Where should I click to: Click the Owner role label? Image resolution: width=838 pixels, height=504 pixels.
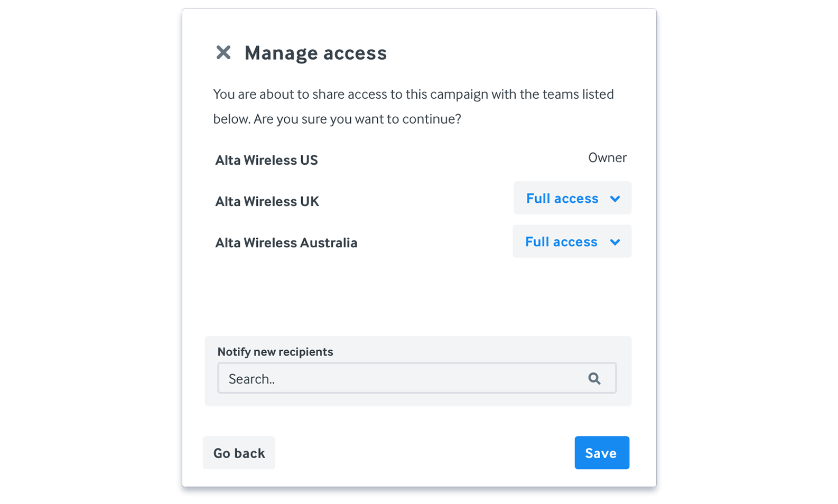(607, 157)
